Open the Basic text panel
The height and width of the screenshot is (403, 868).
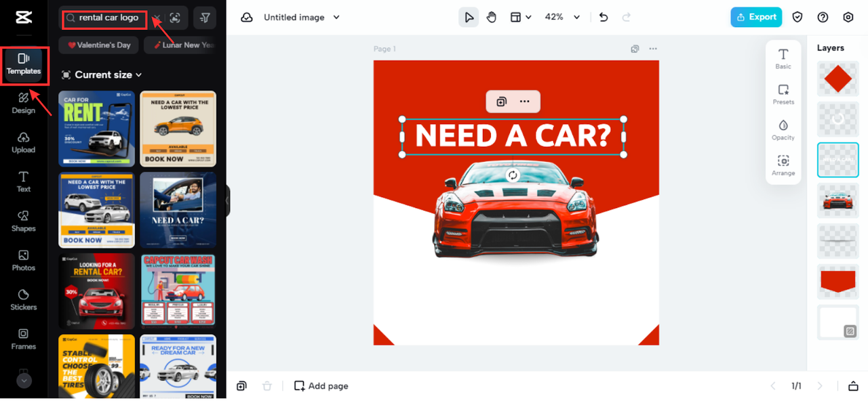point(783,58)
